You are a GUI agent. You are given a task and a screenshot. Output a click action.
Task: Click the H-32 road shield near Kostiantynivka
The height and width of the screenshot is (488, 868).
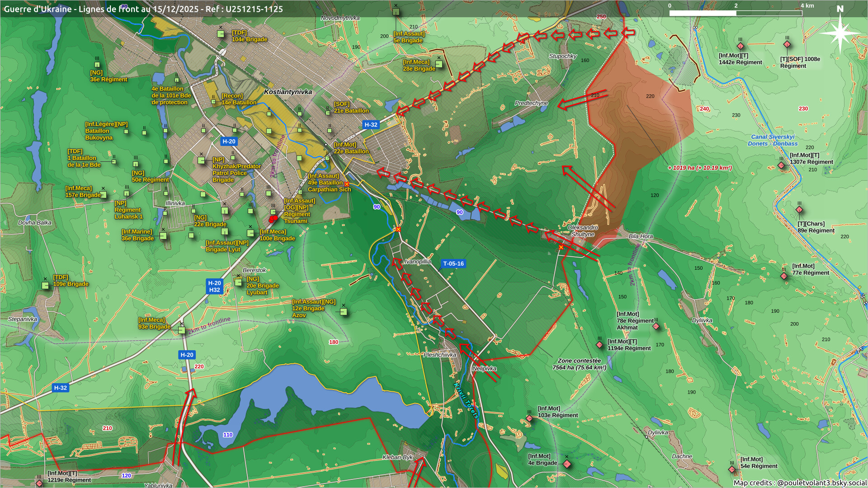tap(371, 125)
